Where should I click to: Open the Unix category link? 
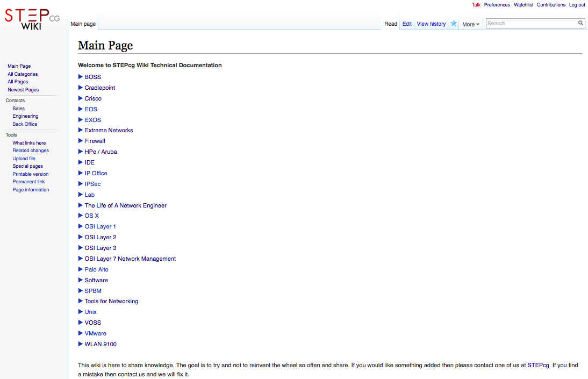(90, 312)
